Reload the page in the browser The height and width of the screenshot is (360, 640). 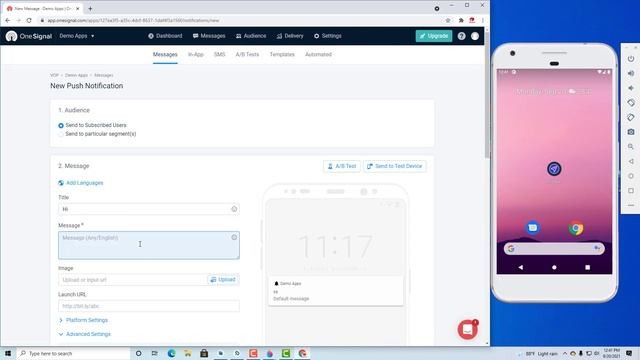click(29, 20)
